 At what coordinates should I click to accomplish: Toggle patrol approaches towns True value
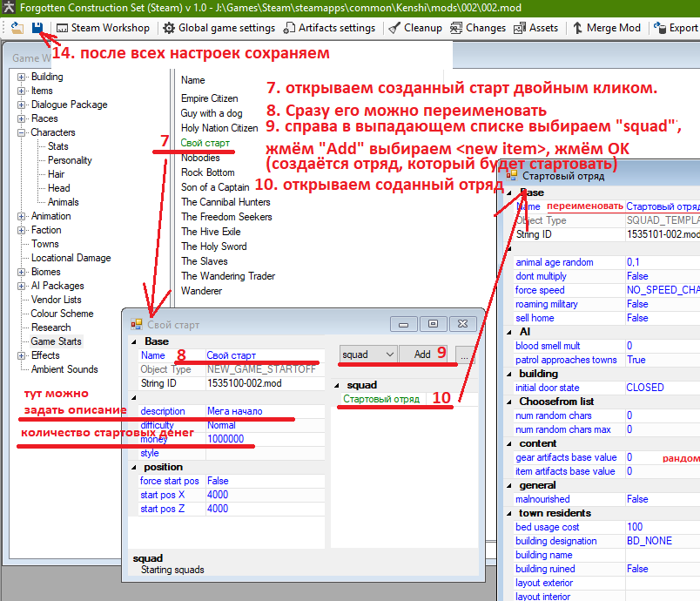[x=663, y=360]
